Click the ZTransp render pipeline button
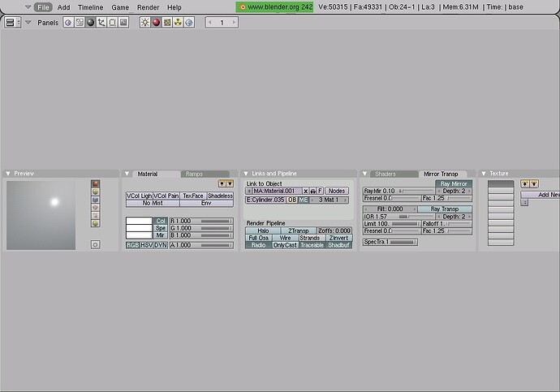The image size is (560, 392). 299,230
